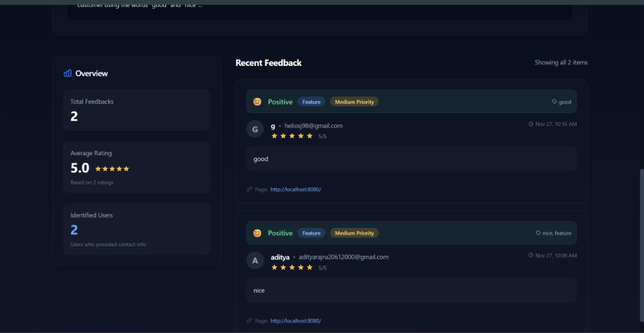Click the Average Rating stars
Image resolution: width=644 pixels, height=333 pixels.
112,168
